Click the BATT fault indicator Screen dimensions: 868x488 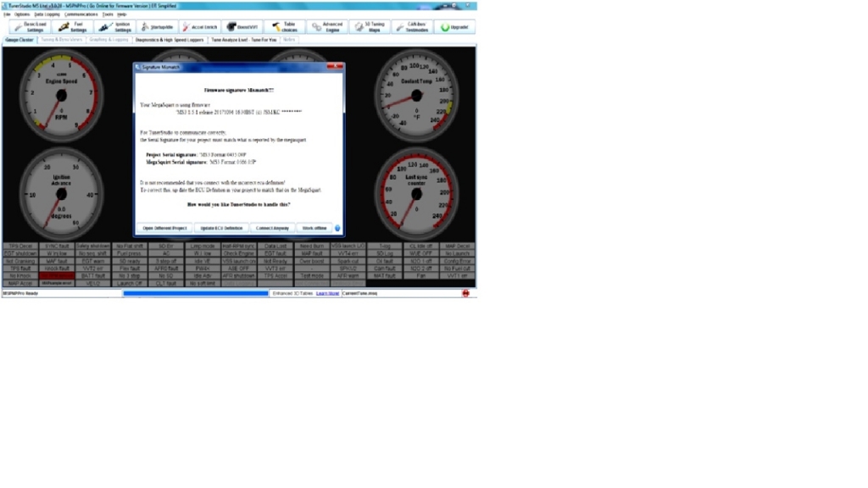point(93,275)
